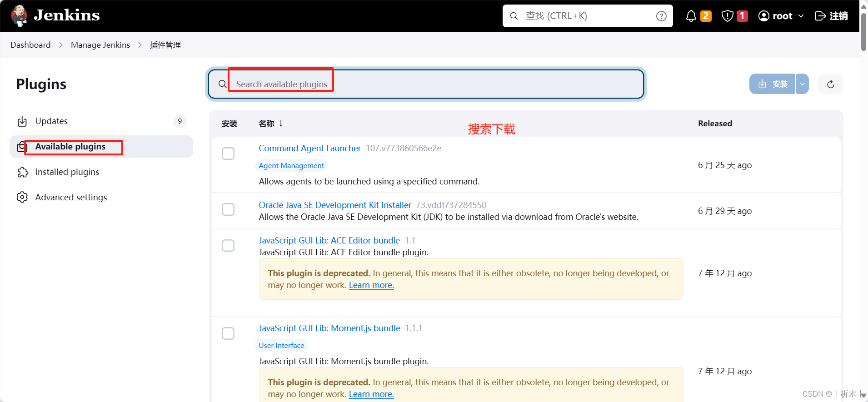This screenshot has width=868, height=402.
Task: Sort by 名称 column header
Action: tap(271, 124)
